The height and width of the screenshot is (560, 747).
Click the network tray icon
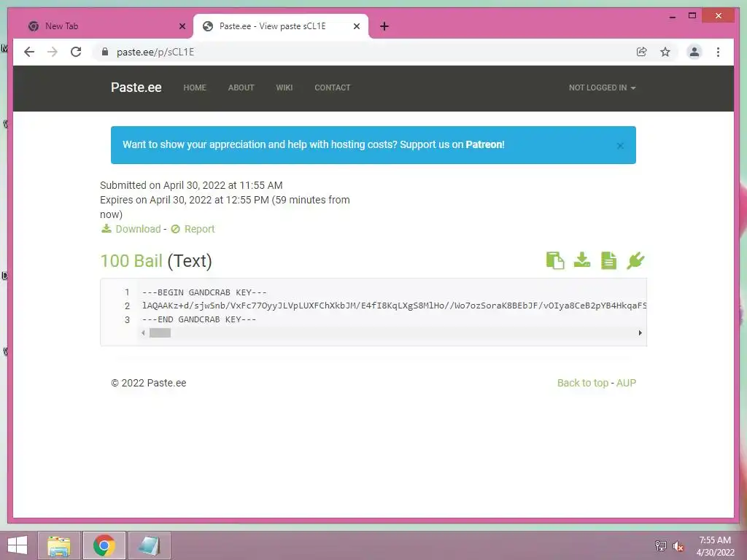660,546
